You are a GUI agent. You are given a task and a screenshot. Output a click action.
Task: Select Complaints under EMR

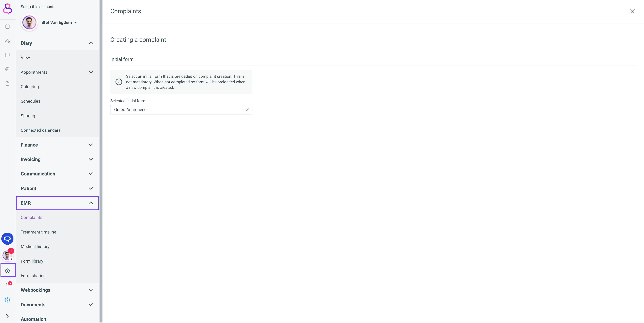(x=58, y=217)
